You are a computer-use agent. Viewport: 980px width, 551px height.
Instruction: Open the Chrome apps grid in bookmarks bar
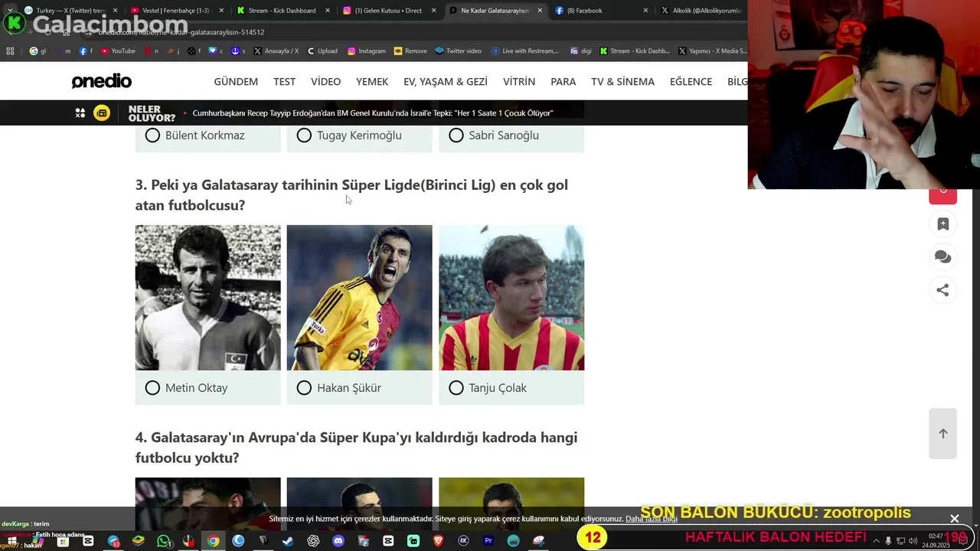[10, 51]
